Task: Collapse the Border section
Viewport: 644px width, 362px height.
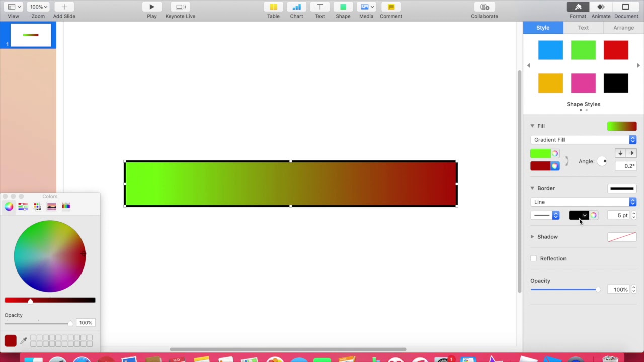Action: 532,188
